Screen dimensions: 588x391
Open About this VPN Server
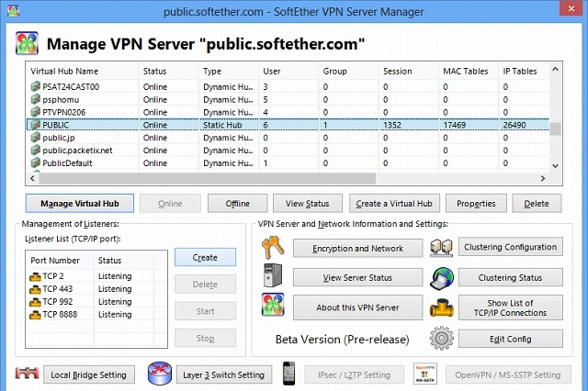[x=357, y=307]
